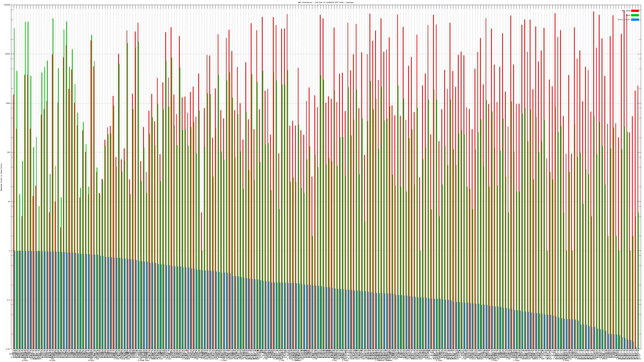The width and height of the screenshot is (644, 362).
Task: Click the 10000 horizontal gridline label
Action: (x=8, y=54)
